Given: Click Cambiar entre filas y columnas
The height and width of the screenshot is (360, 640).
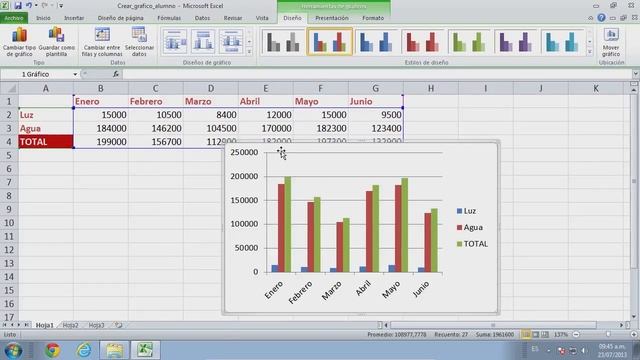Looking at the screenshot, I should tap(102, 42).
